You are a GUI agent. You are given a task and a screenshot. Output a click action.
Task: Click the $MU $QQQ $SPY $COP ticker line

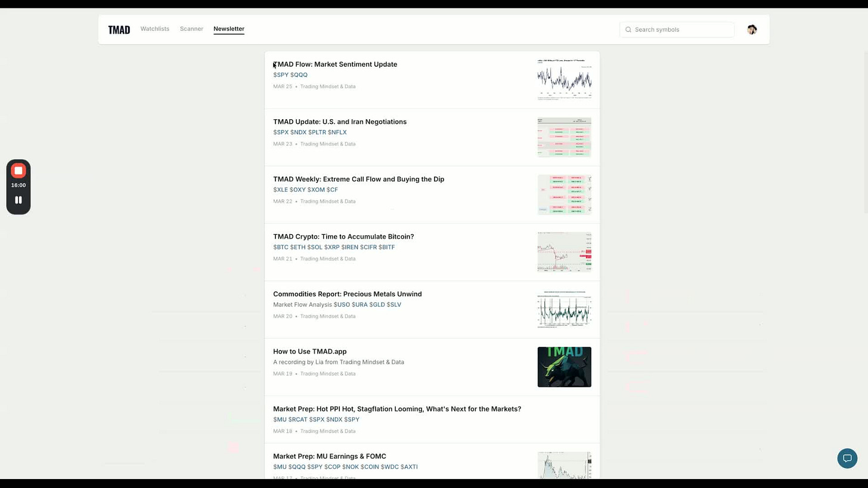tap(345, 467)
